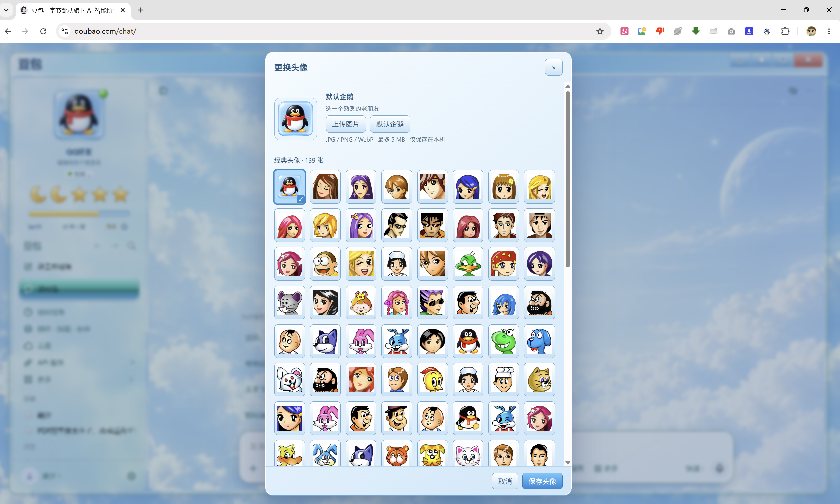This screenshot has width=840, height=504.
Task: Choose the green dinosaur avatar
Action: coord(504,341)
